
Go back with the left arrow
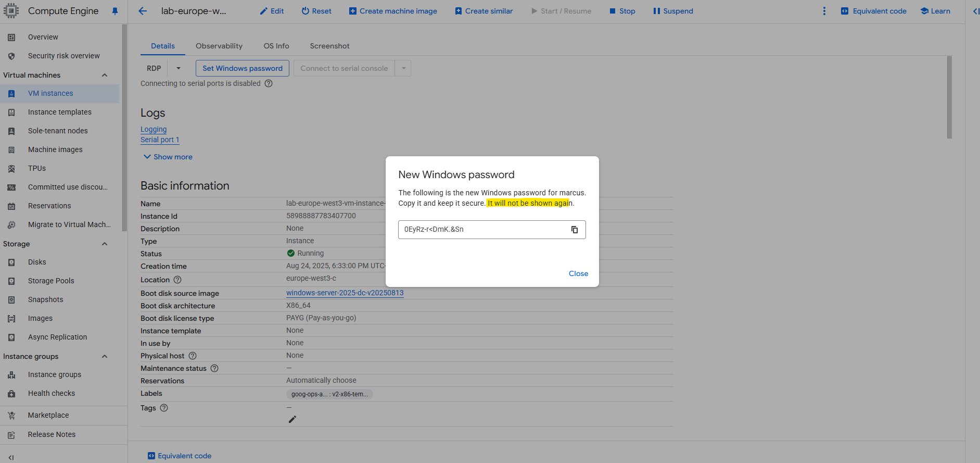point(143,11)
